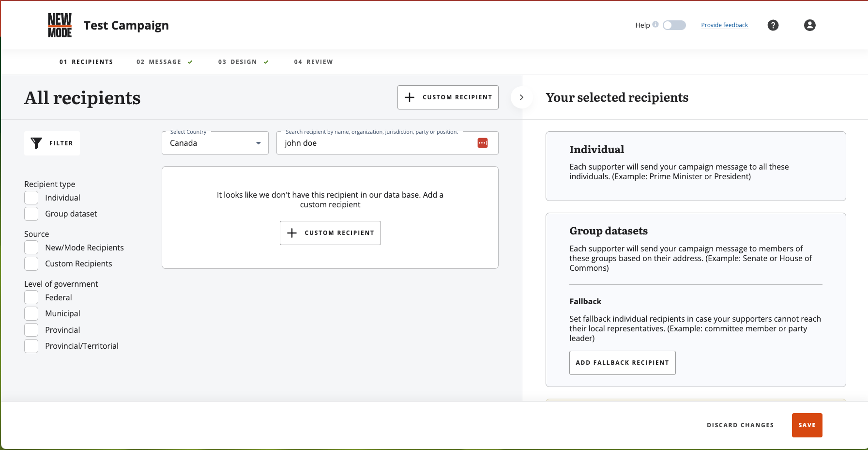Click the Level of government label
This screenshot has width=868, height=450.
pyautogui.click(x=61, y=284)
